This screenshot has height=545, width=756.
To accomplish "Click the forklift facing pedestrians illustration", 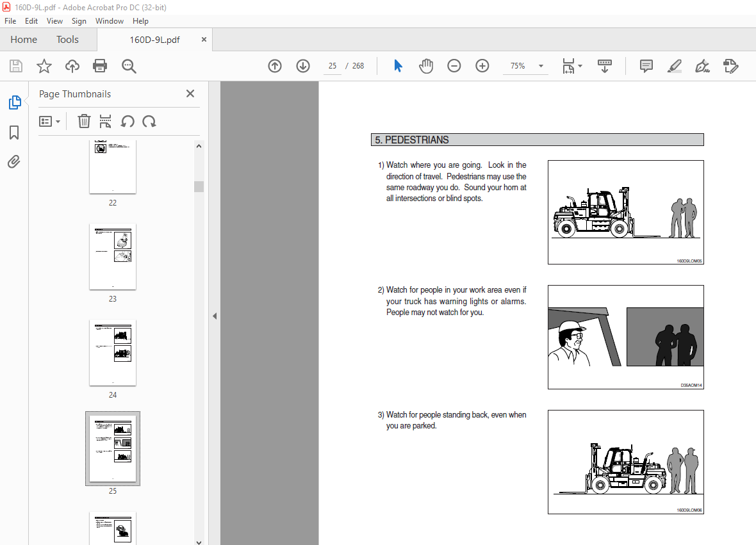I will [626, 212].
